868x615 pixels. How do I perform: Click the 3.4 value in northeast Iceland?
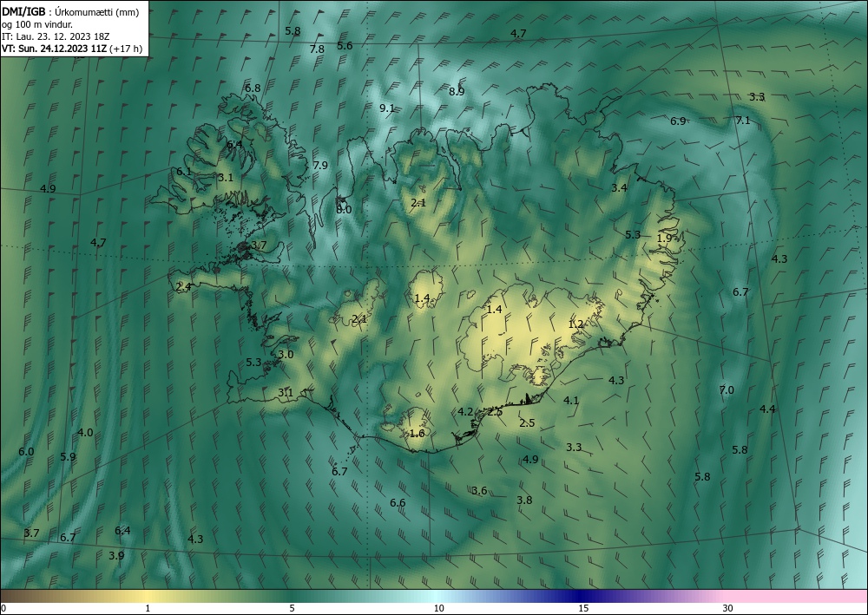pyautogui.click(x=619, y=188)
